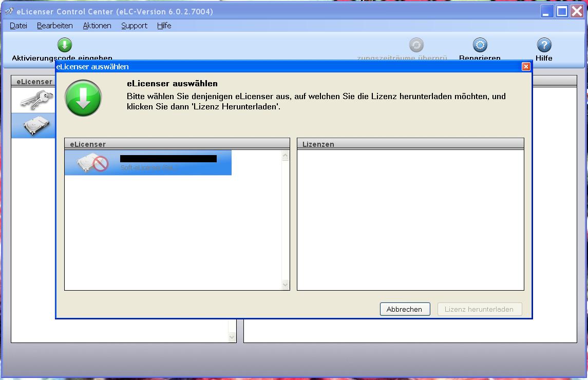Open the Support menu
Image resolution: width=588 pixels, height=380 pixels.
click(x=134, y=25)
